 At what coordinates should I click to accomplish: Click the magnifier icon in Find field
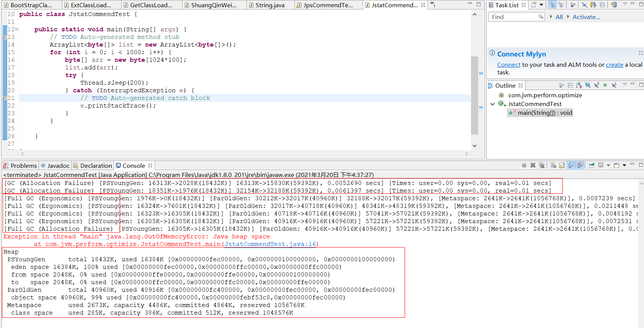click(541, 17)
